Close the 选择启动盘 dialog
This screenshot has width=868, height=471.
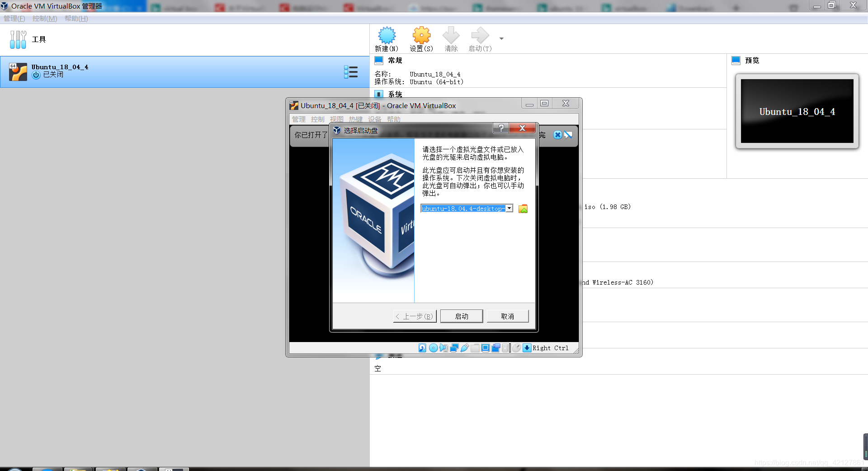[522, 128]
